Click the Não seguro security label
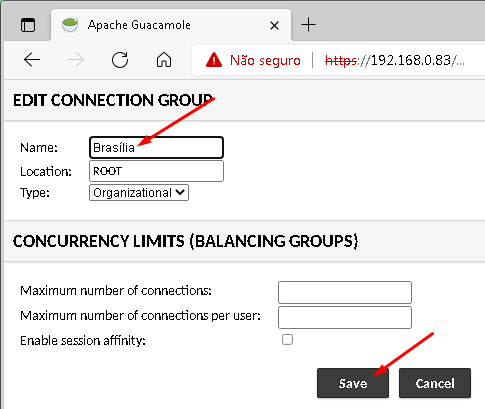 [265, 60]
